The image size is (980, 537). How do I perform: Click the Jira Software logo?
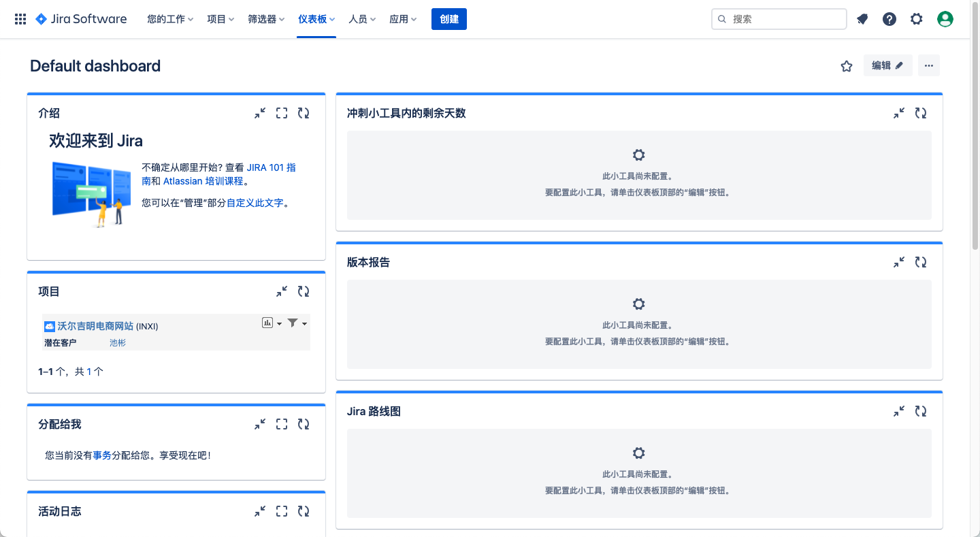tap(81, 19)
